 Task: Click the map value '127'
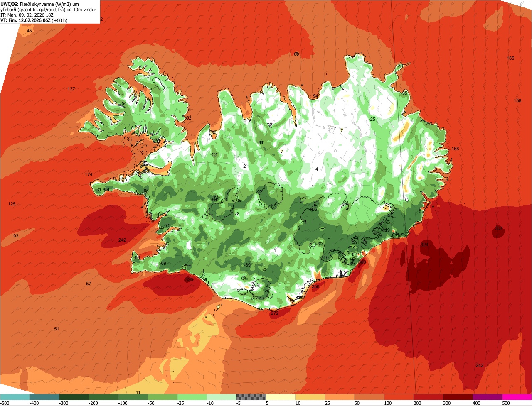71,89
